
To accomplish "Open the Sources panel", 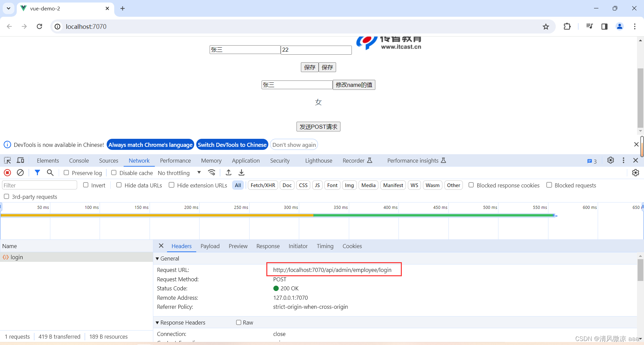I will pyautogui.click(x=109, y=161).
